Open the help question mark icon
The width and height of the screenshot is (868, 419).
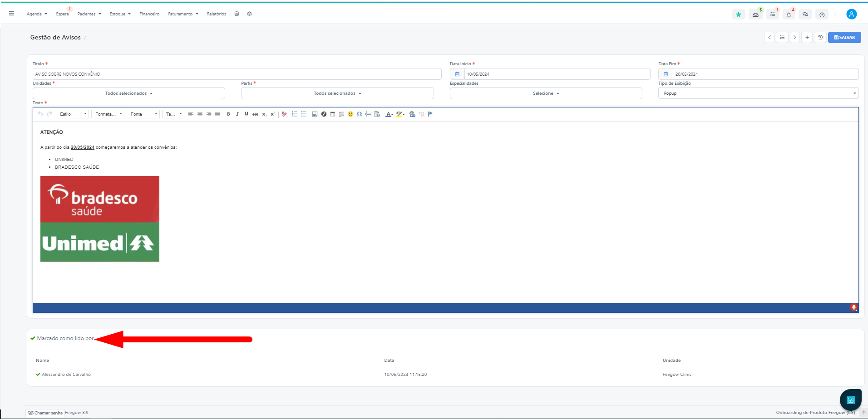[822, 15]
